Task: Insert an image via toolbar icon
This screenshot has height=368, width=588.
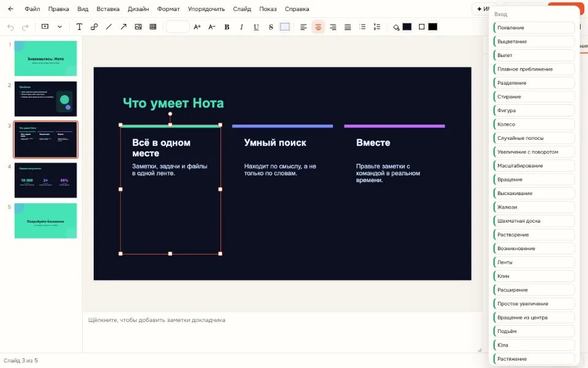Action: pyautogui.click(x=138, y=26)
